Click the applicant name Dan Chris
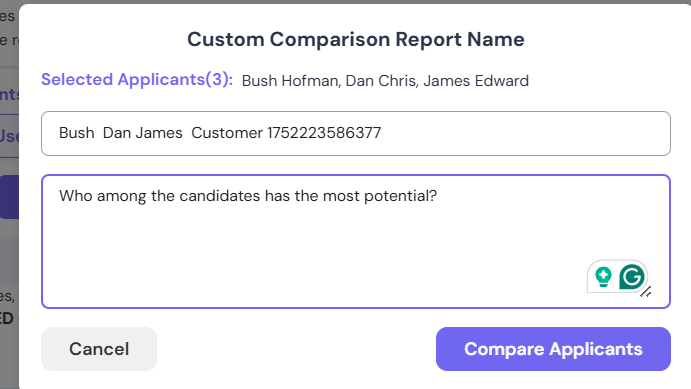691x389 pixels. pos(380,81)
